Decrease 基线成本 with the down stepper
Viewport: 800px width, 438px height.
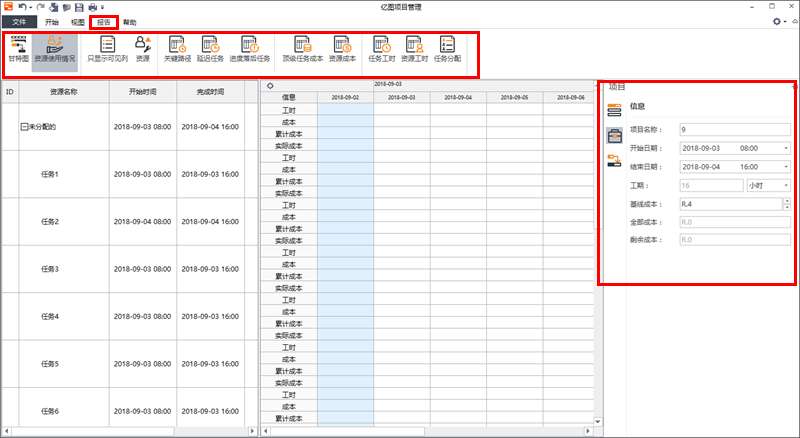[787, 207]
